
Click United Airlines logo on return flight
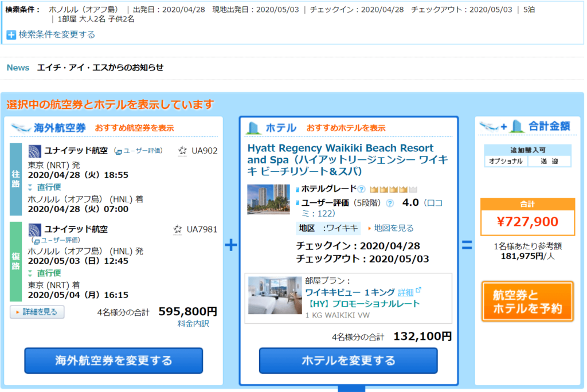coord(34,229)
